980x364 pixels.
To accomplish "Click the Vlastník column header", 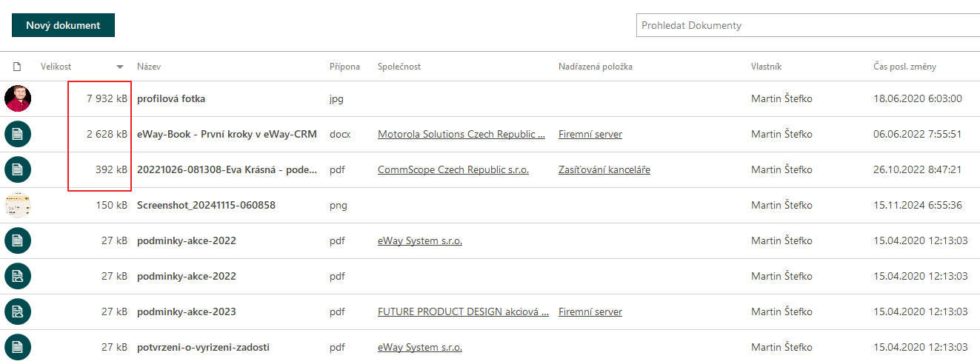I will [766, 67].
